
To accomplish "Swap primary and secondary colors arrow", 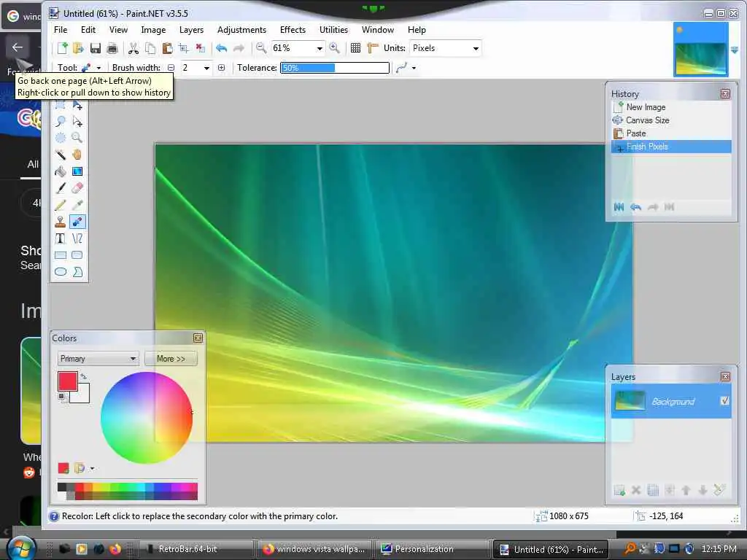I will pos(84,377).
